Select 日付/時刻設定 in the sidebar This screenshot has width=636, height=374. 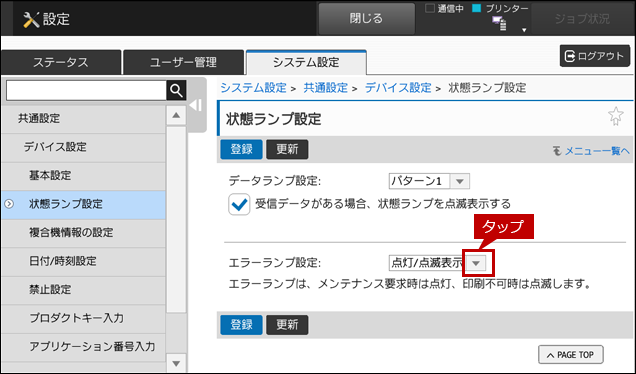point(83,261)
